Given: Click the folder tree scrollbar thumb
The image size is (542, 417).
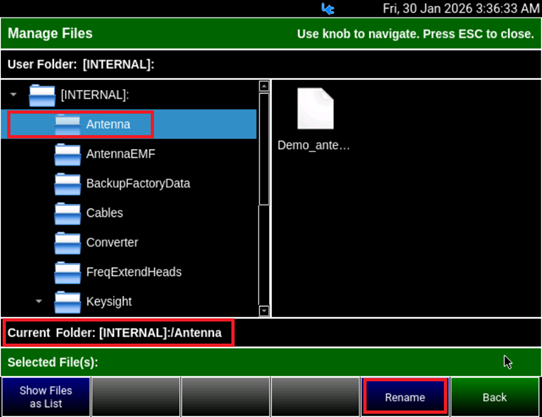Looking at the screenshot, I should [264, 149].
